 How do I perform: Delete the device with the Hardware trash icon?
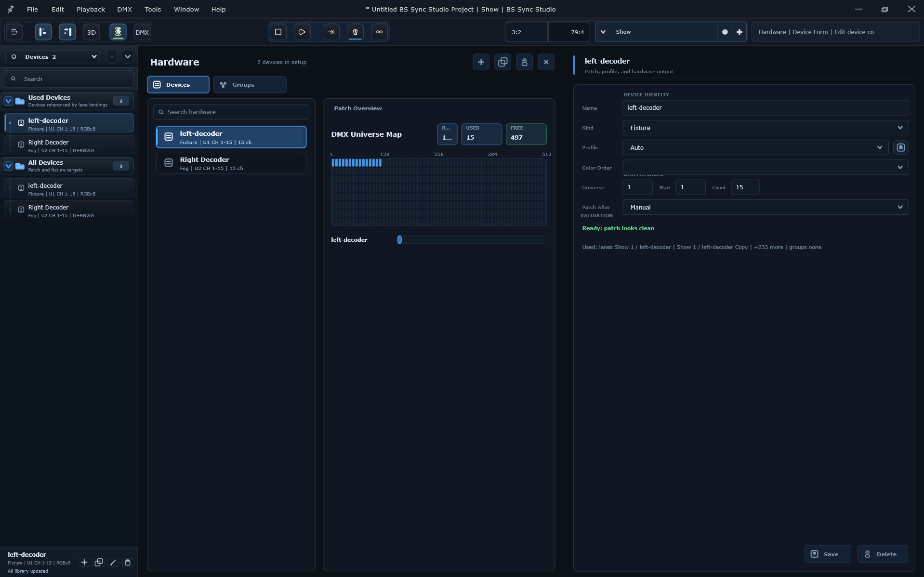[x=524, y=62]
